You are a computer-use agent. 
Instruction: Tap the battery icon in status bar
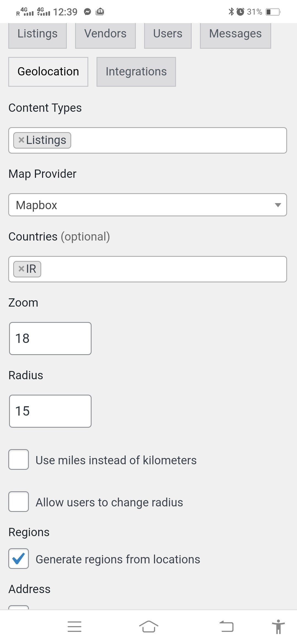pos(273,12)
